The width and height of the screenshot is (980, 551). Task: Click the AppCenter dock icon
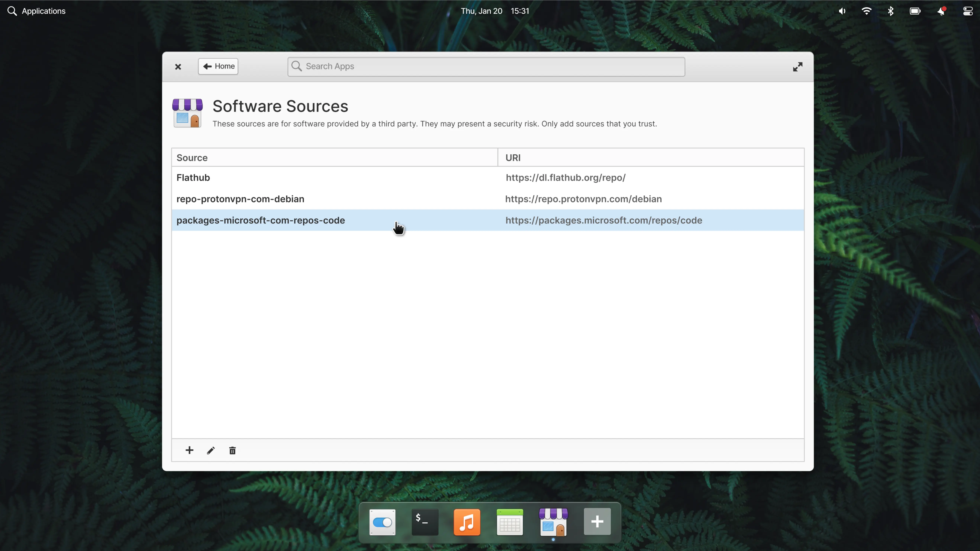553,522
